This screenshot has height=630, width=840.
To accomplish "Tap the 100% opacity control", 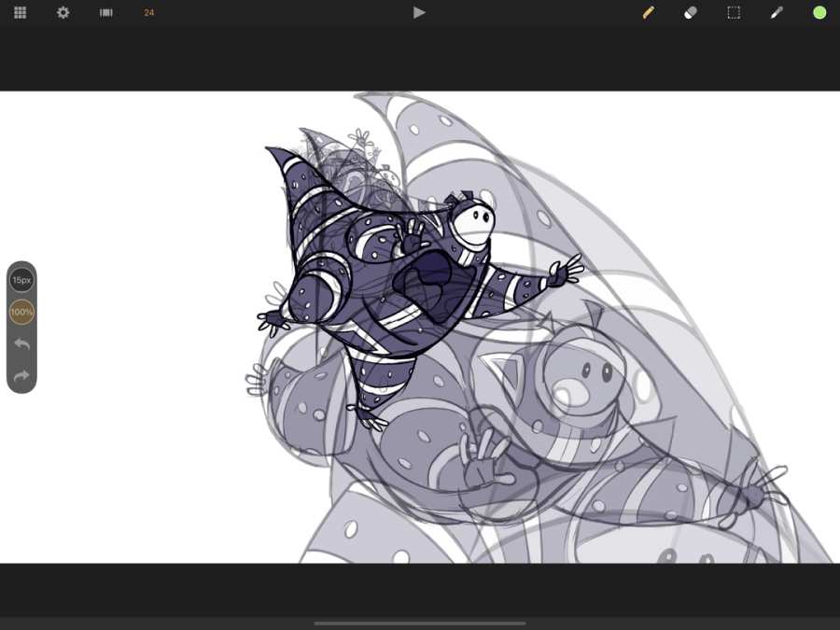I will click(21, 312).
